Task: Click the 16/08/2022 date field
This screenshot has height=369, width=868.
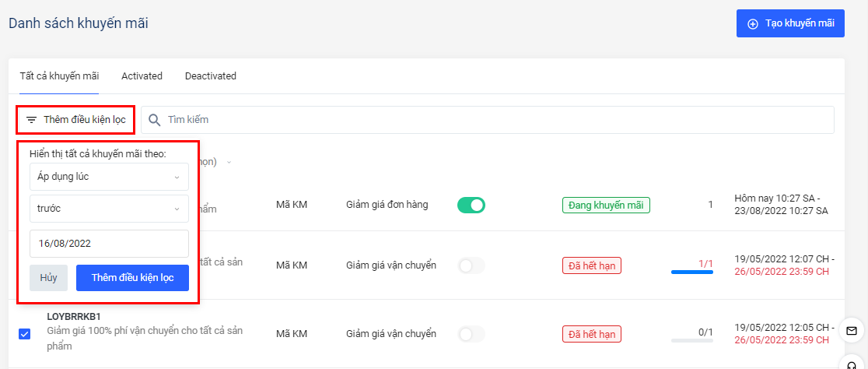Action: [109, 244]
